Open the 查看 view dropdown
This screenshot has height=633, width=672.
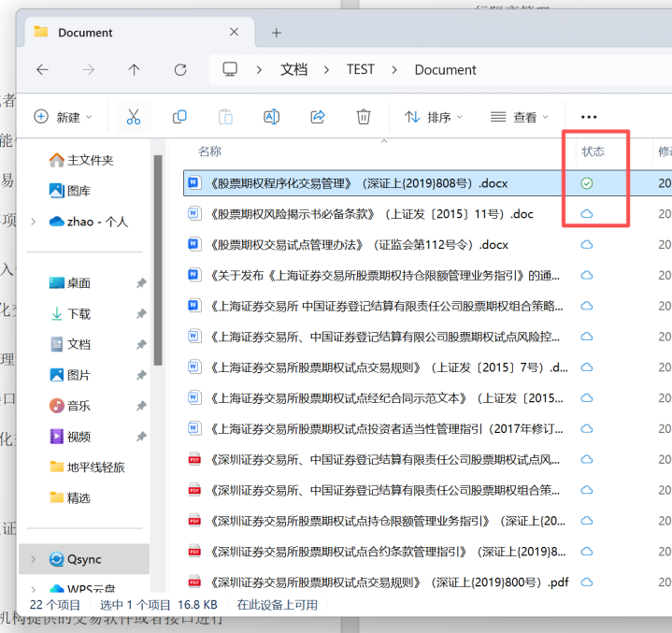(520, 117)
